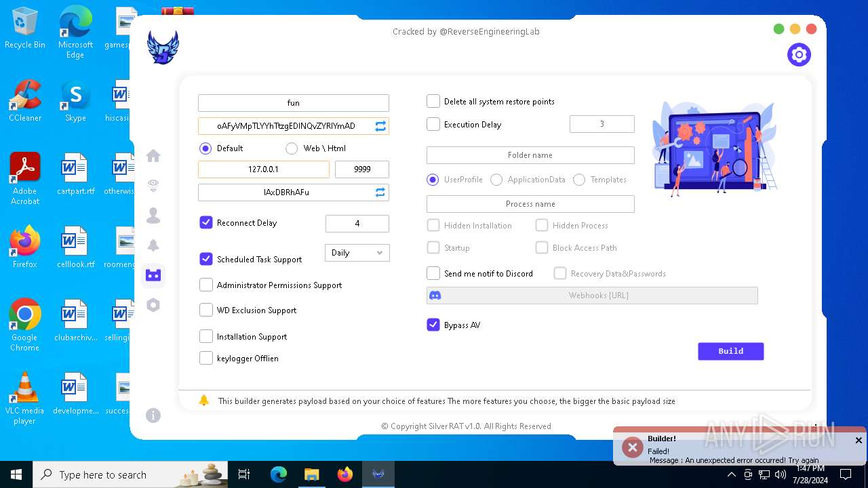868x488 pixels.
Task: Enable Administrator Permissions Support
Action: coord(206,285)
